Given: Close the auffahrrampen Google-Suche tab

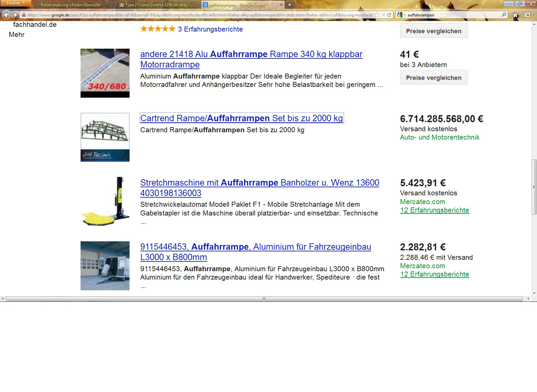Looking at the screenshot, I should pyautogui.click(x=281, y=5).
